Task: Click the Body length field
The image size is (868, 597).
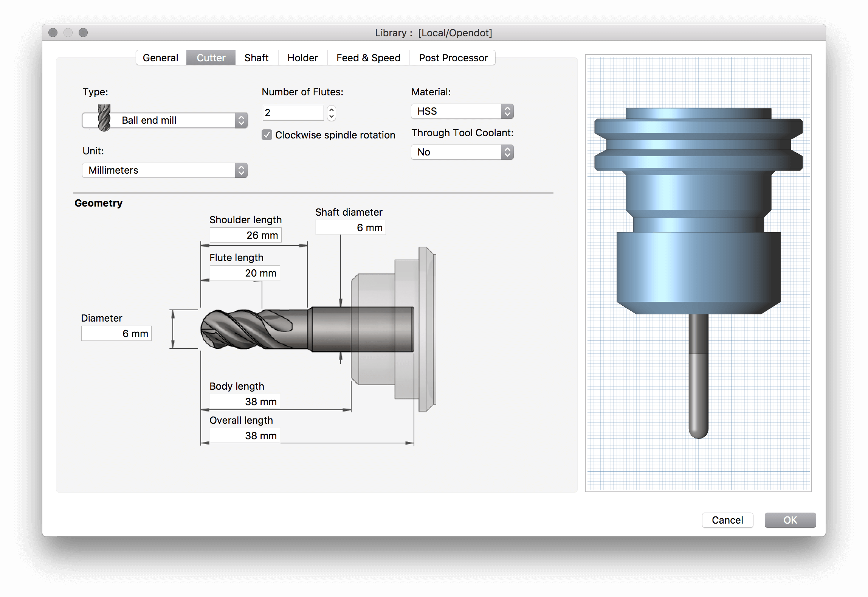Action: 245,401
